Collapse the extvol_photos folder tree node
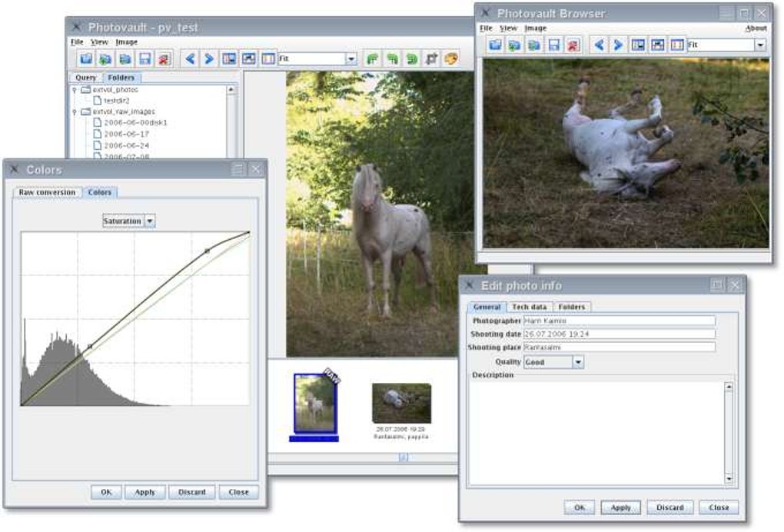Screen dimensions: 784x532 [75, 90]
